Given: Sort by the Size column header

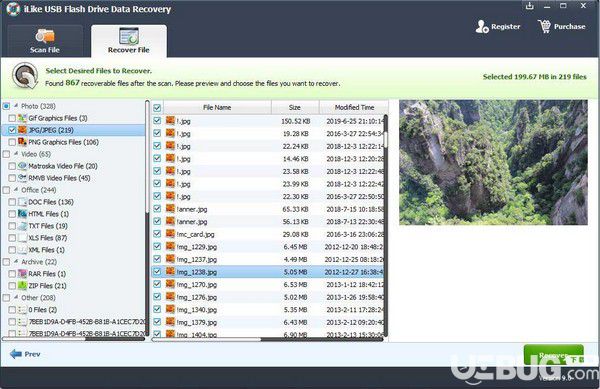Looking at the screenshot, I should 295,107.
